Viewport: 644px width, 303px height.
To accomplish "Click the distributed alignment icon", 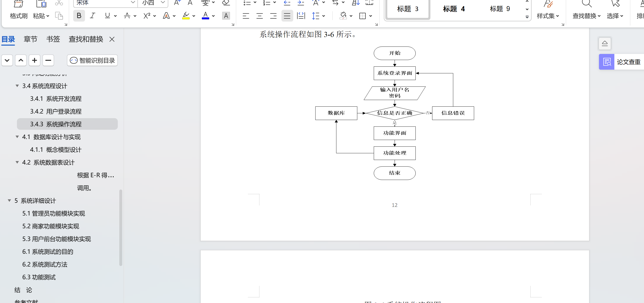I will tap(301, 16).
